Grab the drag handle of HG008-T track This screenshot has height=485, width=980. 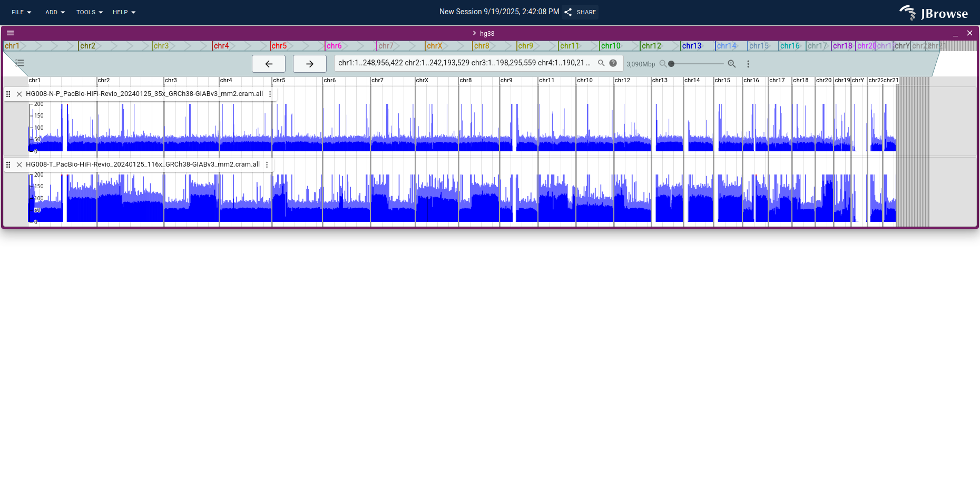[8, 164]
